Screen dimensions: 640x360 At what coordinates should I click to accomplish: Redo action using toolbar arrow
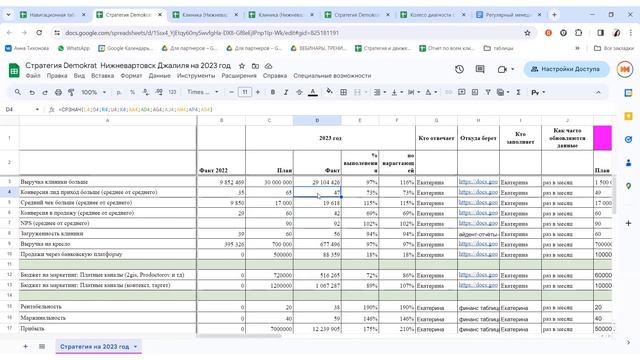[x=45, y=93]
